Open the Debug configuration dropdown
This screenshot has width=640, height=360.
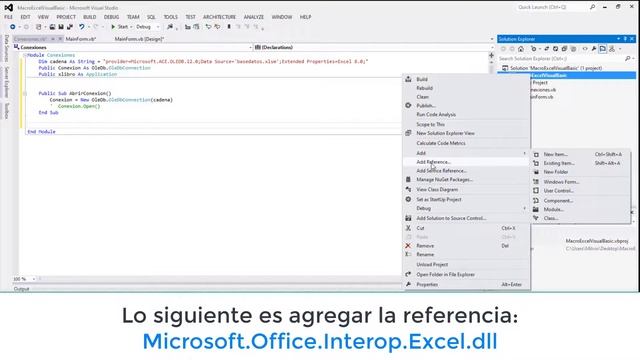[148, 27]
